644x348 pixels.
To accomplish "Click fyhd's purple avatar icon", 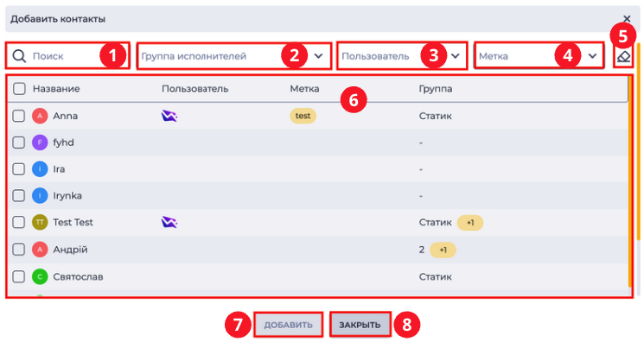I will pos(40,142).
